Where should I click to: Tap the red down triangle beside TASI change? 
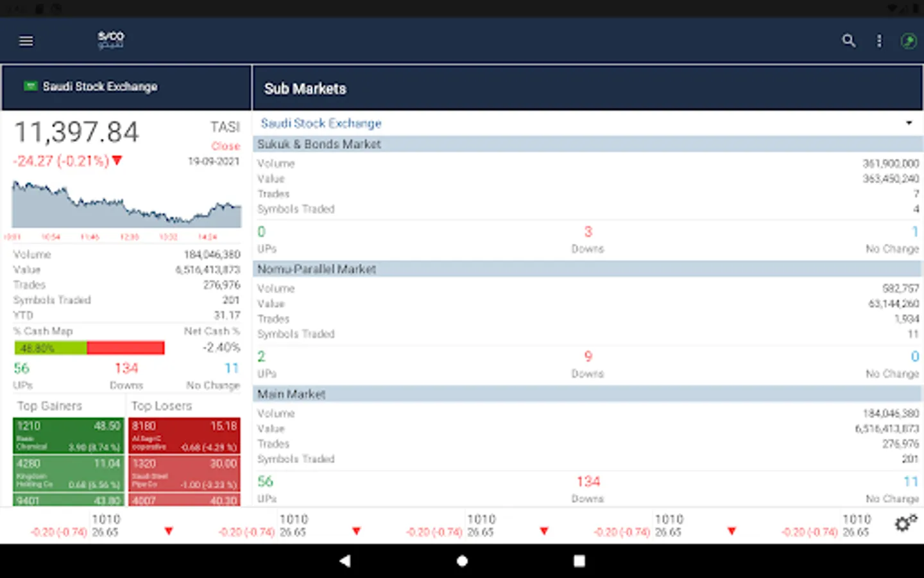tap(117, 161)
